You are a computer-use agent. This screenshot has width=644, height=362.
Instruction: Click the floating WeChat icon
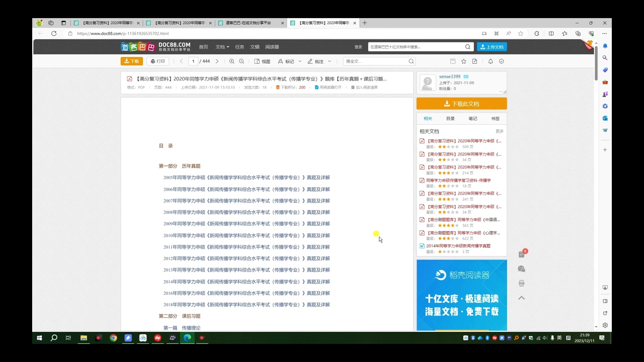pyautogui.click(x=521, y=269)
